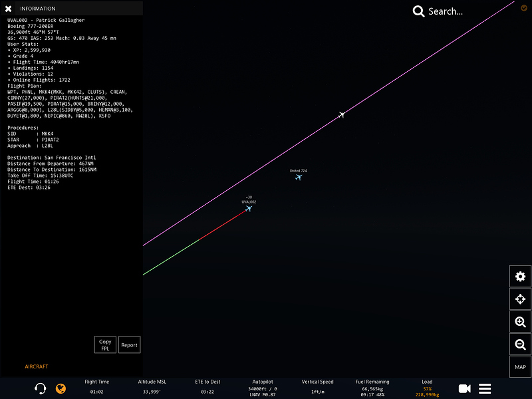
Task: Tap the Vertical Speed readout
Action: (318, 386)
